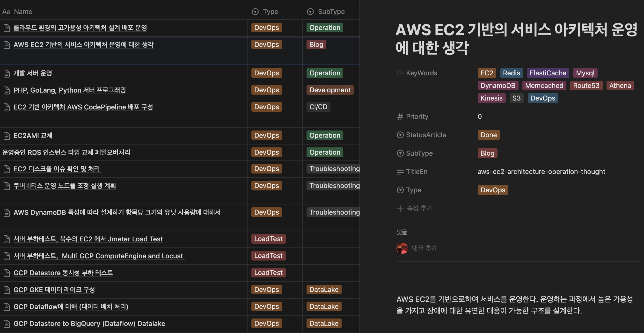Change the Done status value
644x333 pixels.
(x=489, y=135)
